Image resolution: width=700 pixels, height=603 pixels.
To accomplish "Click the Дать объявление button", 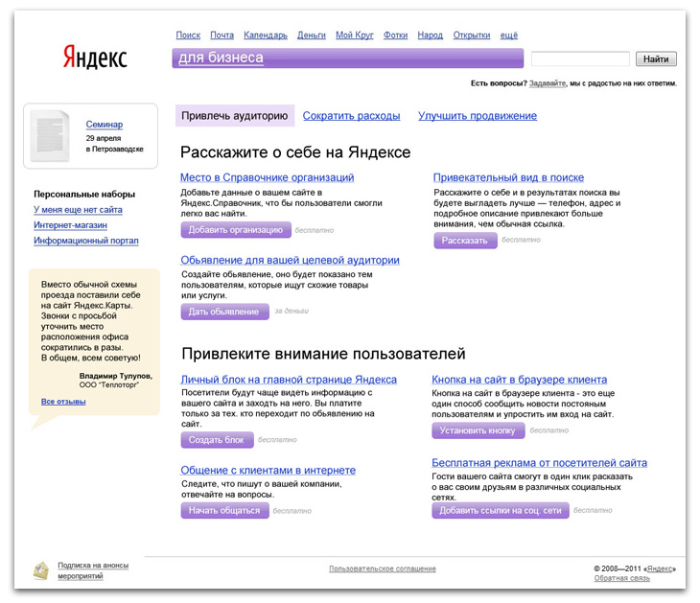I will [x=224, y=312].
